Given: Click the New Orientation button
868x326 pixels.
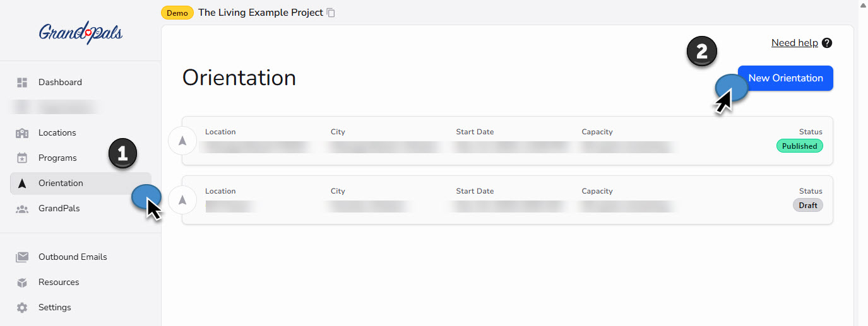Looking at the screenshot, I should pos(785,78).
